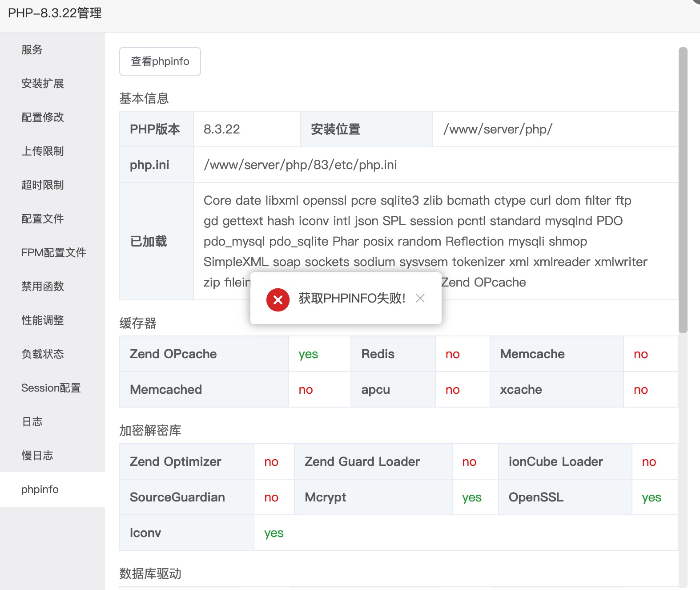Show the 日志 log page
This screenshot has height=590, width=700.
point(32,421)
